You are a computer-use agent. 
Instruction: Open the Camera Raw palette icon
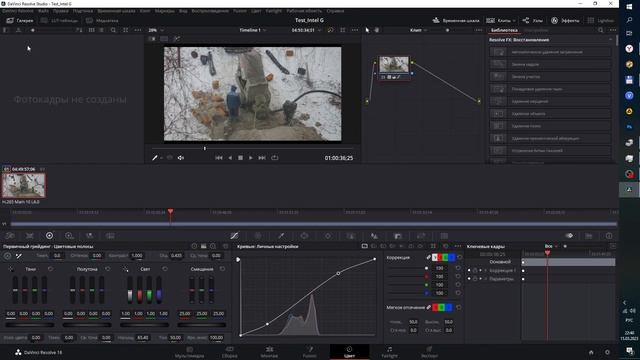10,236
